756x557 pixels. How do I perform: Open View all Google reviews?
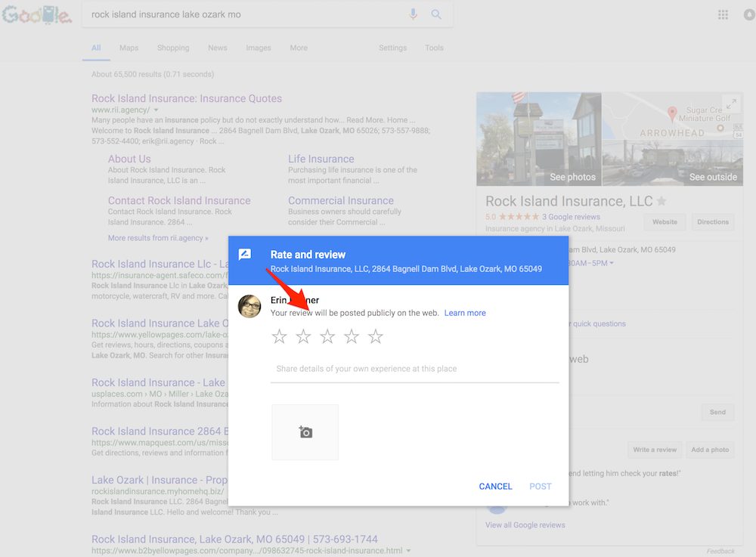click(525, 525)
